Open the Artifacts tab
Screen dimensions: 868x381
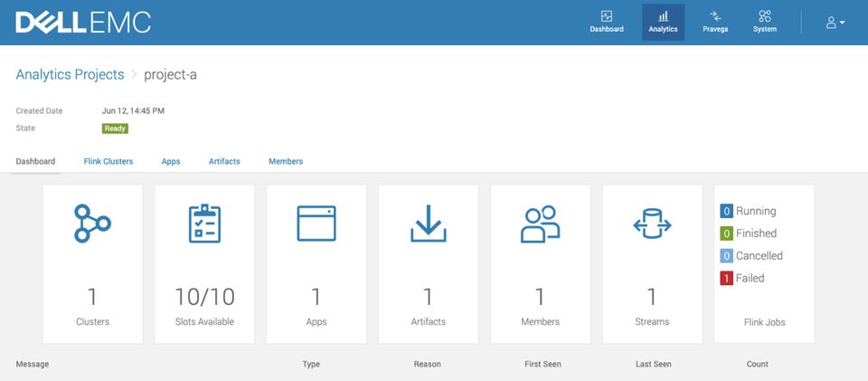pyautogui.click(x=224, y=161)
